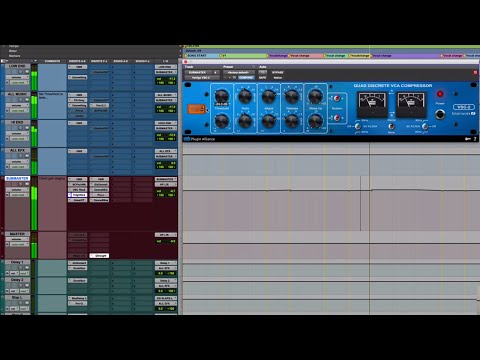Turn the lower Threshold knob on the compressor
The width and height of the screenshot is (480, 360).
pos(222,121)
